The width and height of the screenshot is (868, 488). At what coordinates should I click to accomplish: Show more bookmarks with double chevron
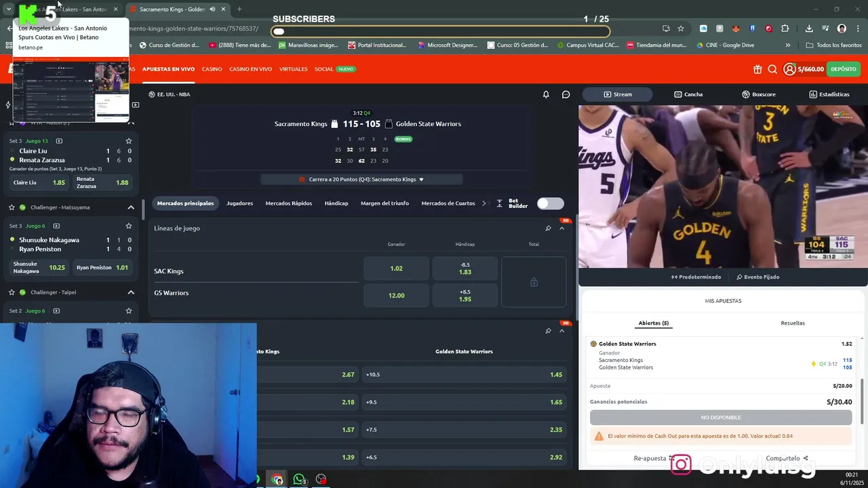coord(787,45)
